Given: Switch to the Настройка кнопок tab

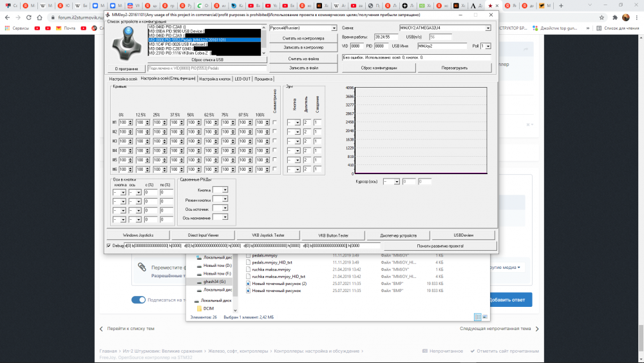Looking at the screenshot, I should 214,79.
